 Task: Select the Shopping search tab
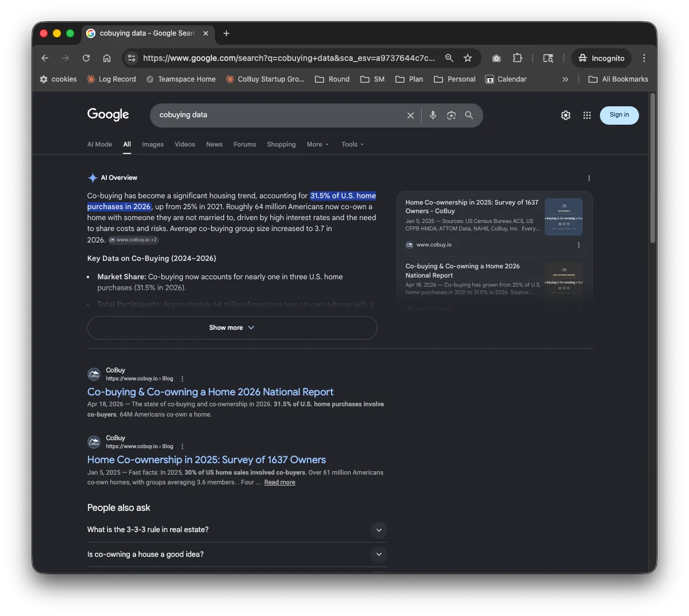[281, 144]
